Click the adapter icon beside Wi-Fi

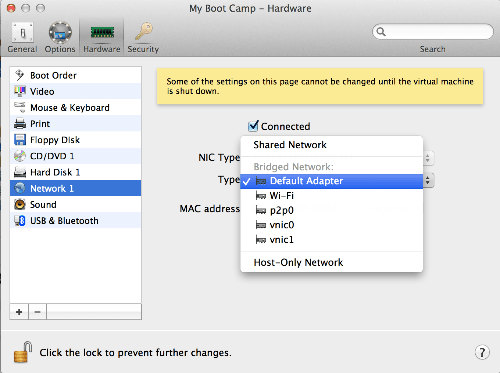(261, 196)
